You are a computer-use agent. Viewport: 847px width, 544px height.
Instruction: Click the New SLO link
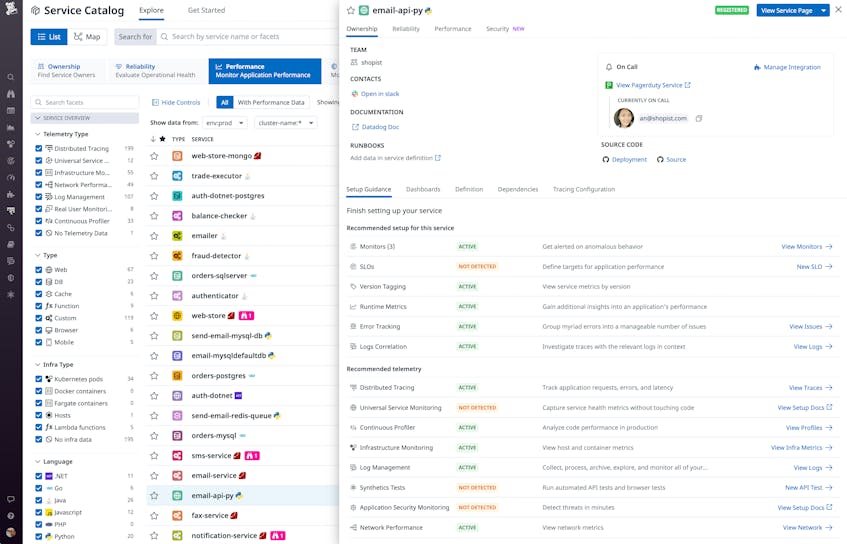pyautogui.click(x=814, y=267)
